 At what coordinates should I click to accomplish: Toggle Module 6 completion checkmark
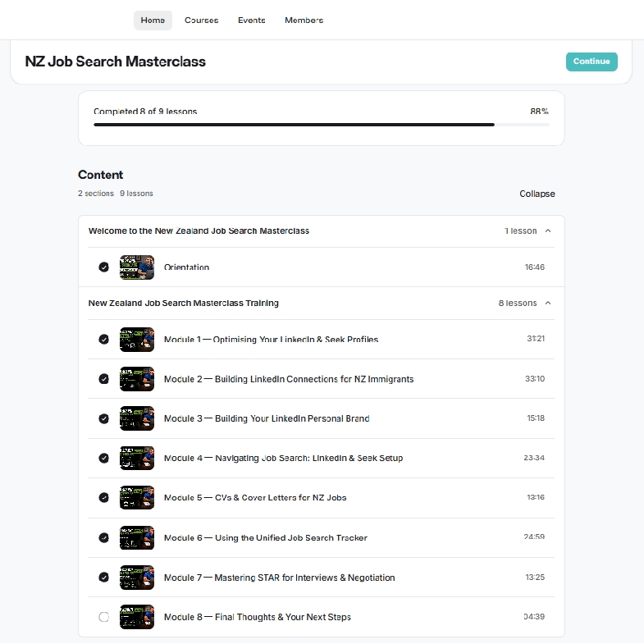[x=104, y=537]
